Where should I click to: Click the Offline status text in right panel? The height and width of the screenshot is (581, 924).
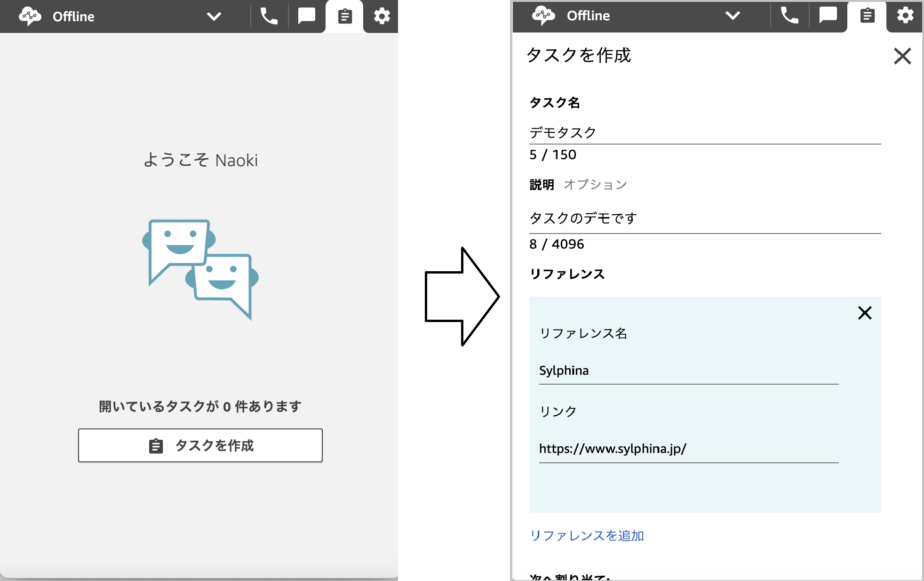588,16
